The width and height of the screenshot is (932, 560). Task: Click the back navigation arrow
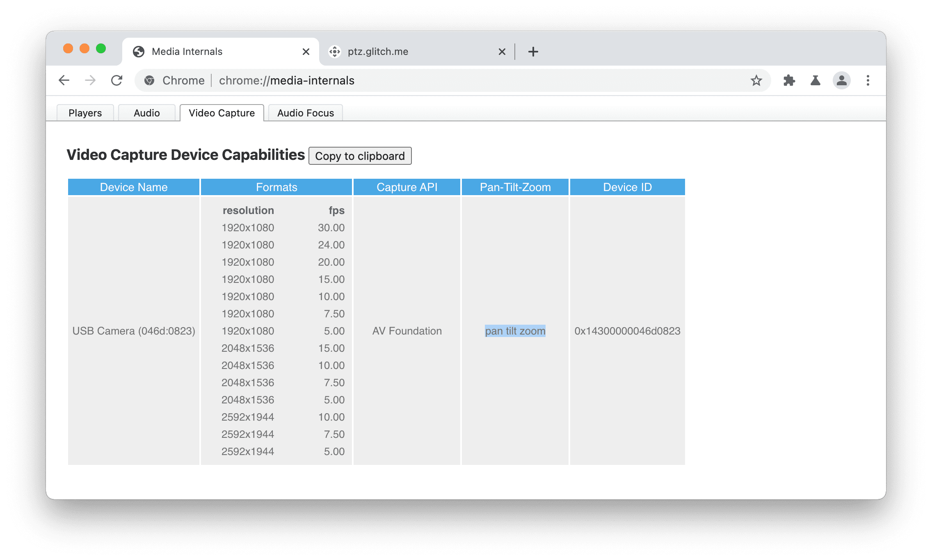[x=63, y=80]
